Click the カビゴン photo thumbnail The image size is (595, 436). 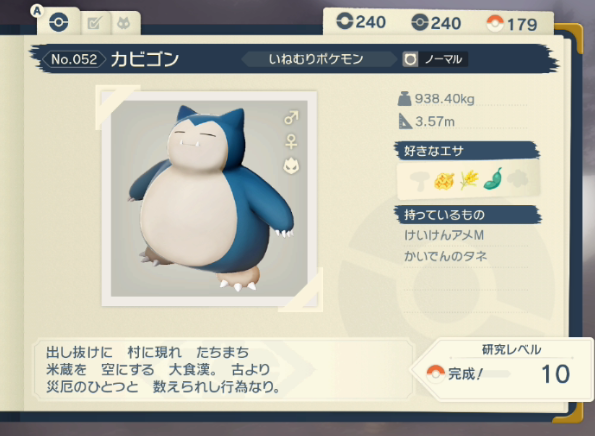pyautogui.click(x=209, y=198)
